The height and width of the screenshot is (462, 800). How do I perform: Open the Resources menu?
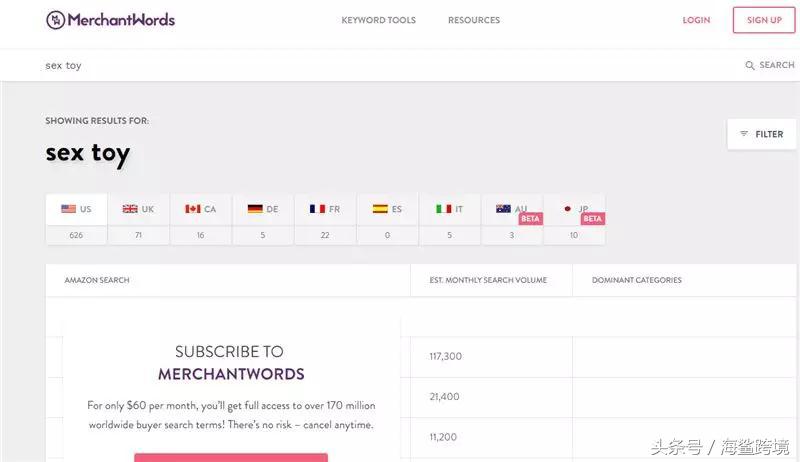473,20
